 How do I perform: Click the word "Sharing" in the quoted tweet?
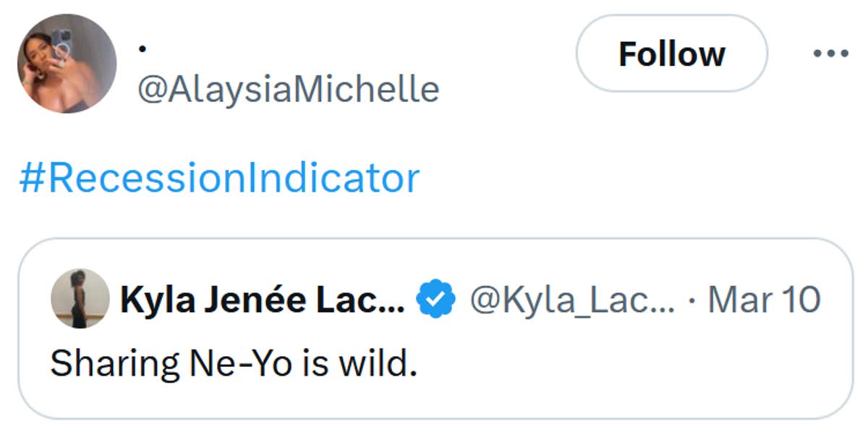point(115,363)
